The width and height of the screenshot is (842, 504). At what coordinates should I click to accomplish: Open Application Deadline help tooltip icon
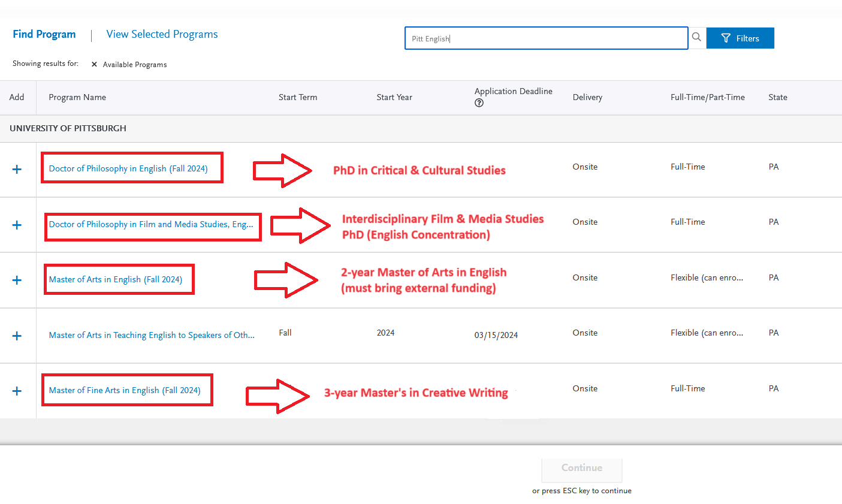point(479,103)
